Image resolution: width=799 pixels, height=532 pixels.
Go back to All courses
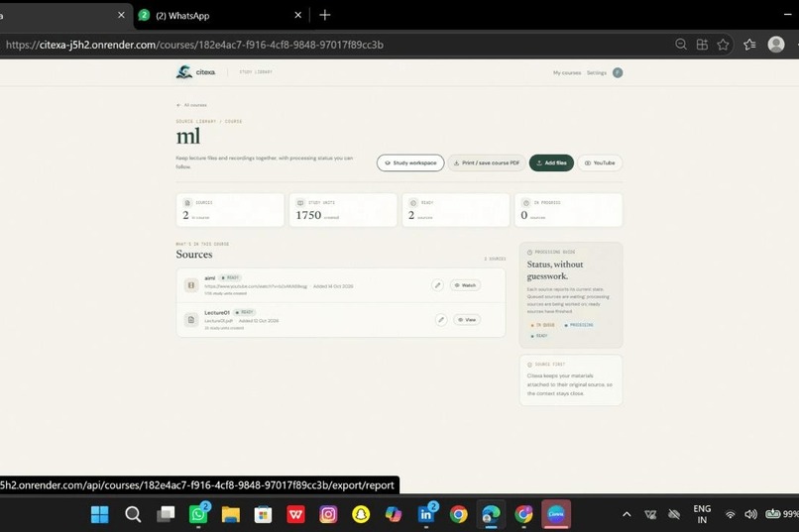(191, 105)
